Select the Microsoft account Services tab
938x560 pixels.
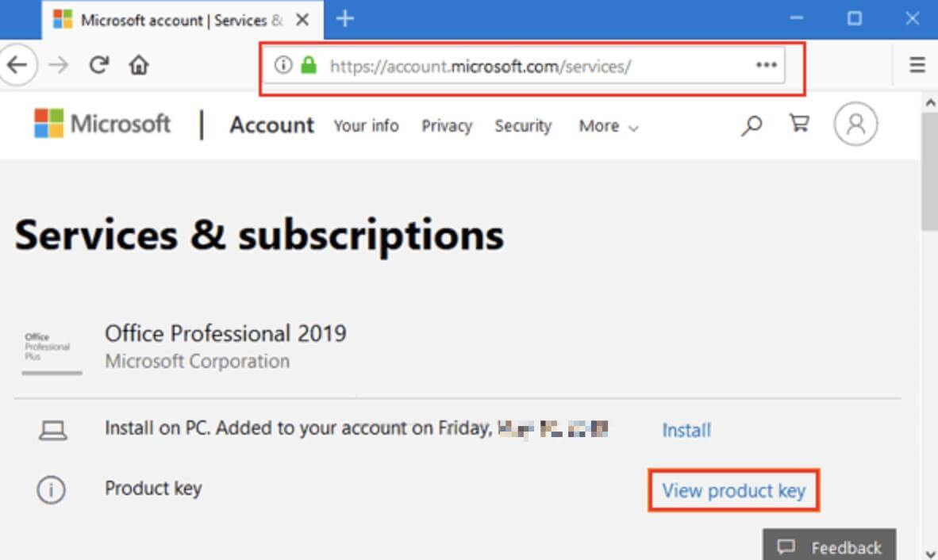183,21
